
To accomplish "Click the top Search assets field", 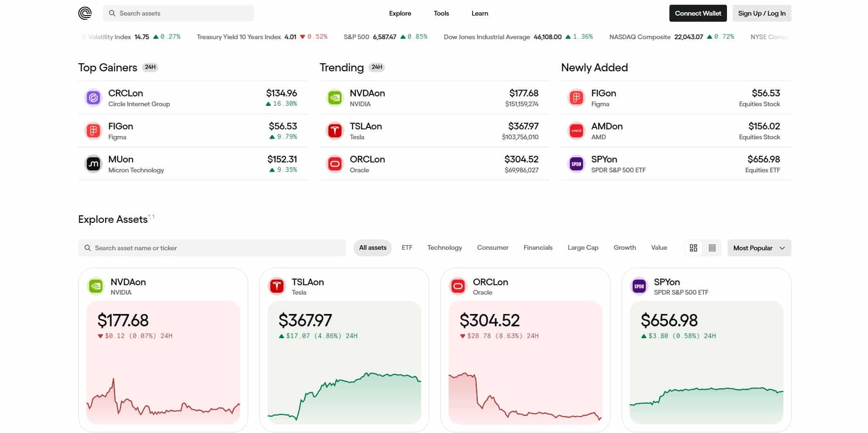I will coord(178,13).
